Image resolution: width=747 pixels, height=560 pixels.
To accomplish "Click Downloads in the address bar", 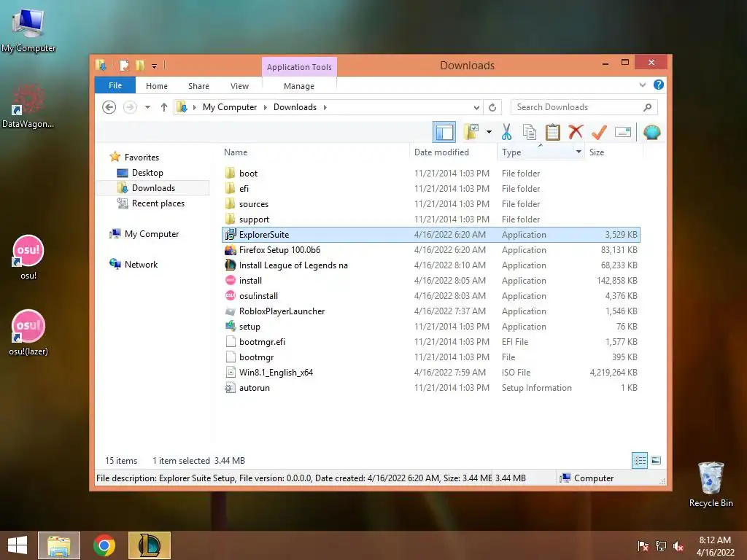I will pos(295,107).
